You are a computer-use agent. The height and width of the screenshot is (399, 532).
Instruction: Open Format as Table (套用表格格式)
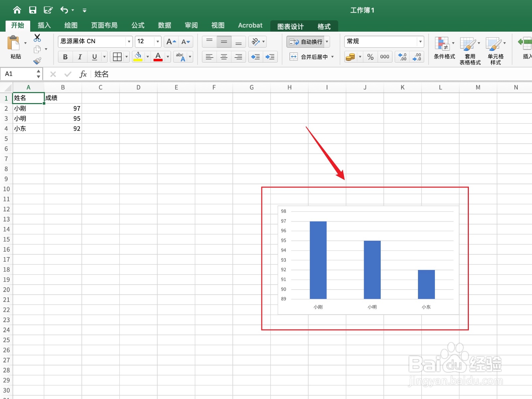click(470, 51)
